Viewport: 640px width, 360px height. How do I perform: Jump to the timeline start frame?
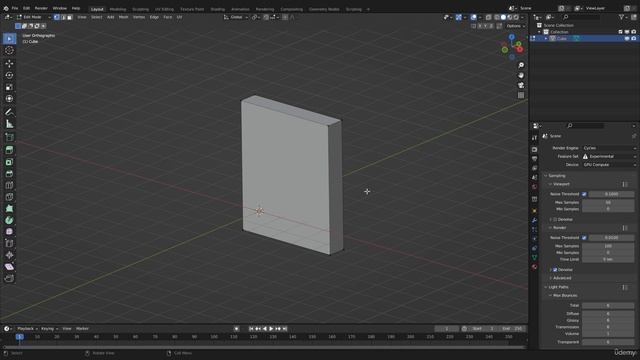(x=251, y=329)
